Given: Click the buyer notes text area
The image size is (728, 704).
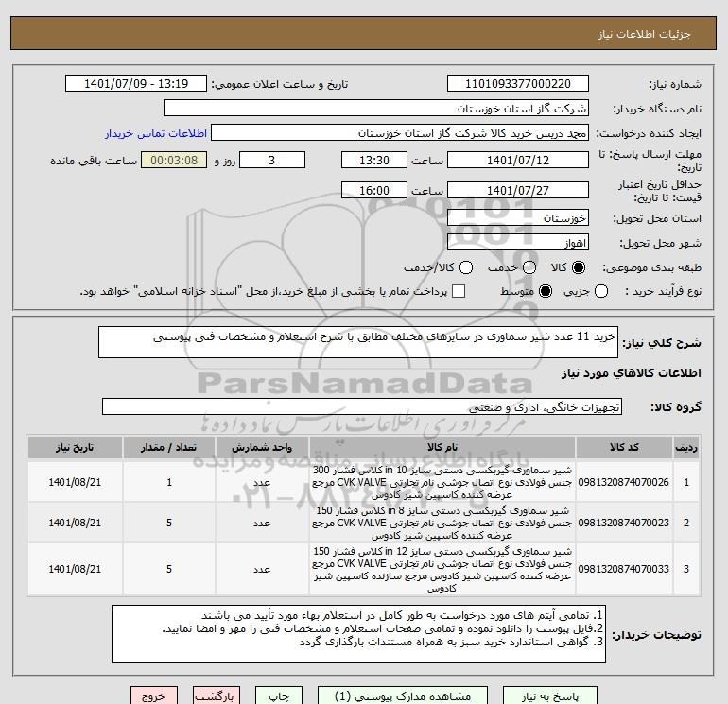Looking at the screenshot, I should [x=358, y=634].
